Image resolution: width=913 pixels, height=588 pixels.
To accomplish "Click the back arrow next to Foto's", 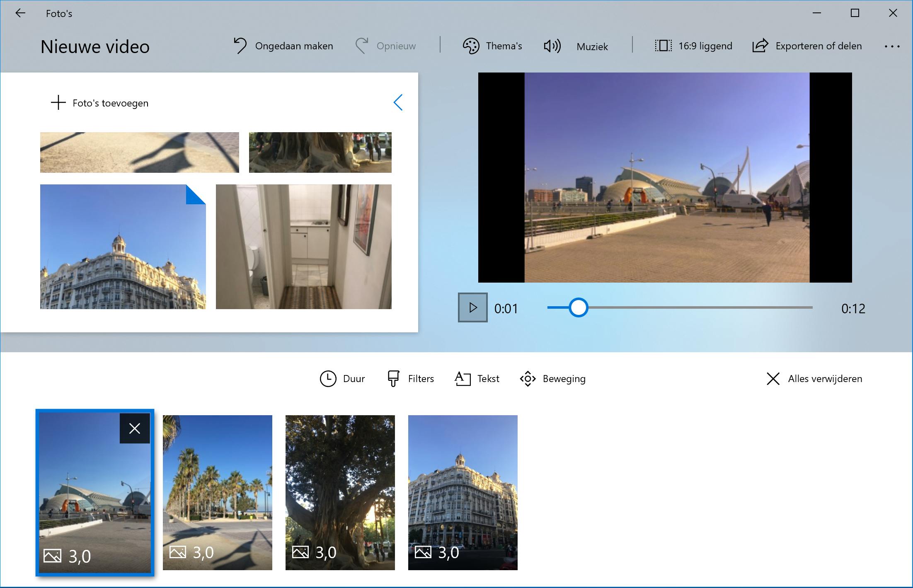I will [20, 13].
